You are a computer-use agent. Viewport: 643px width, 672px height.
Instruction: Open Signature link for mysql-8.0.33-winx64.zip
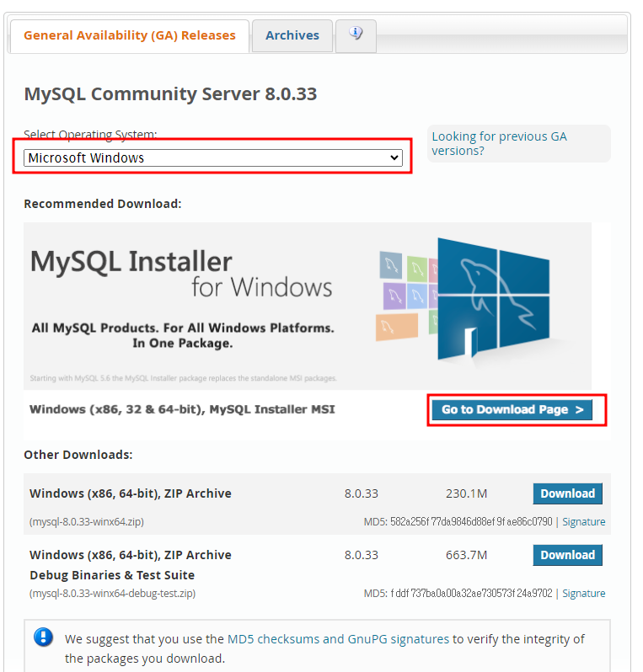(x=583, y=521)
